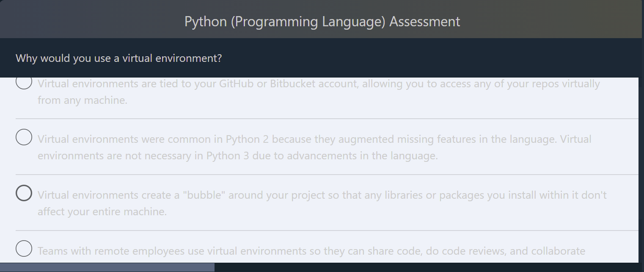Select the radio button for the "bubble" answer
The height and width of the screenshot is (272, 644).
pos(24,193)
